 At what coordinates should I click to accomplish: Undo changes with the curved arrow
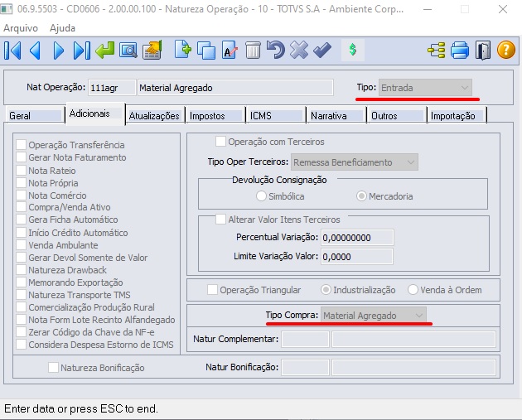(276, 50)
